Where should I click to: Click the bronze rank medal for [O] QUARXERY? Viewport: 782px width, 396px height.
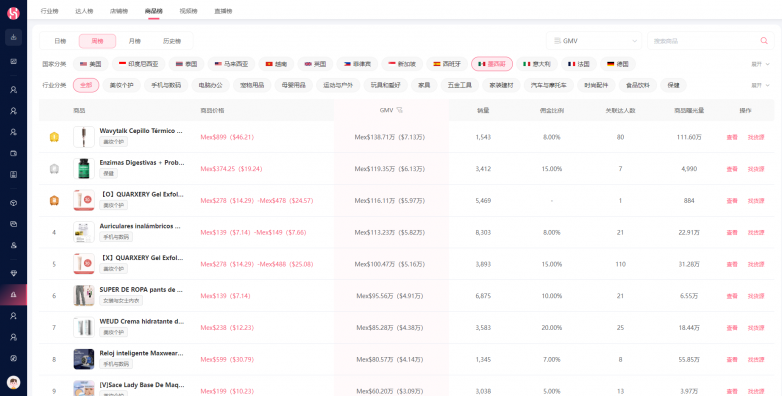54,200
